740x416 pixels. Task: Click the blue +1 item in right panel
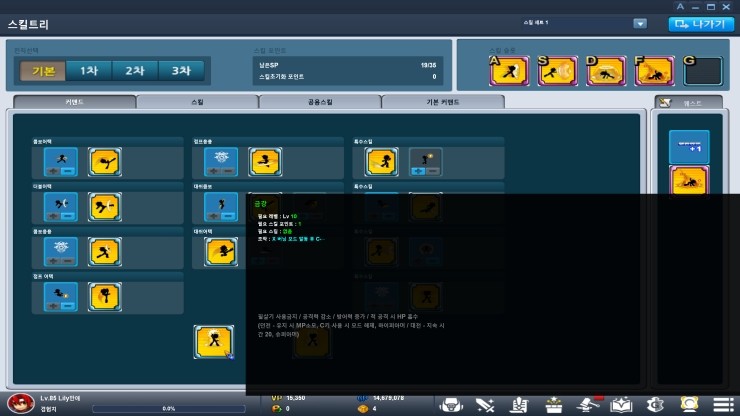(x=689, y=147)
